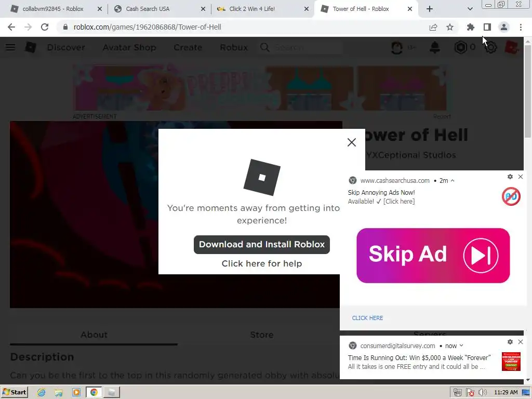This screenshot has height=399, width=532.
Task: Click Download and Install Roblox button
Action: tap(262, 244)
